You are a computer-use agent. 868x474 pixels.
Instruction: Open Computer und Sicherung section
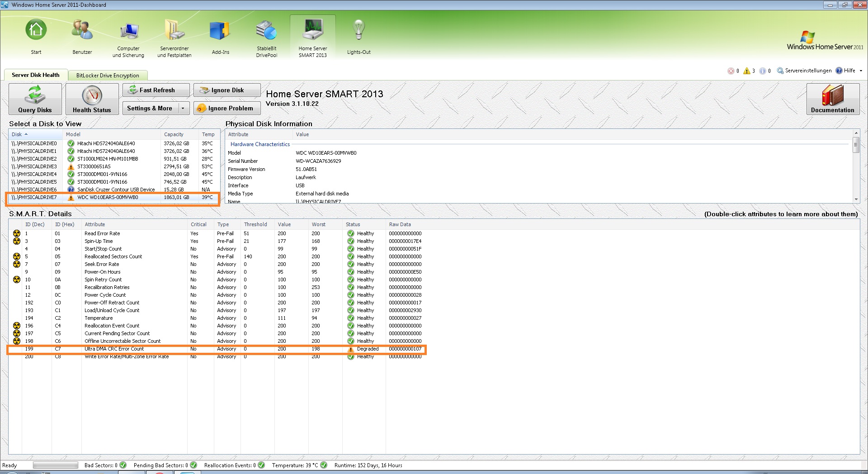click(x=128, y=39)
